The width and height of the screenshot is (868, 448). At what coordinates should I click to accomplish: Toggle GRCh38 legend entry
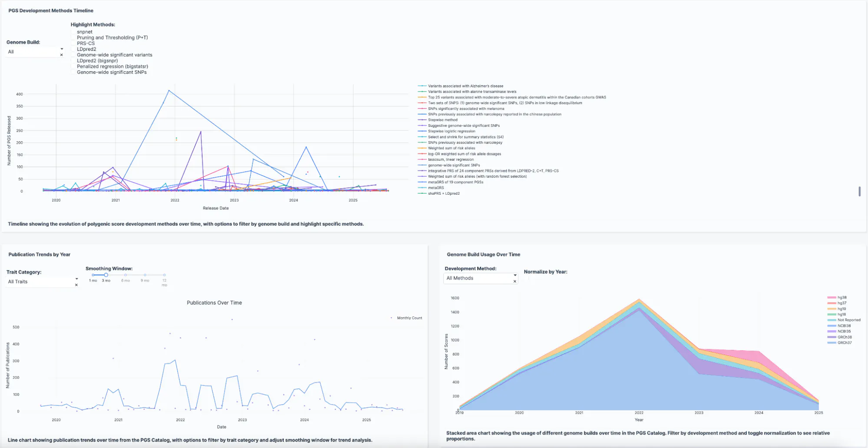pyautogui.click(x=840, y=337)
